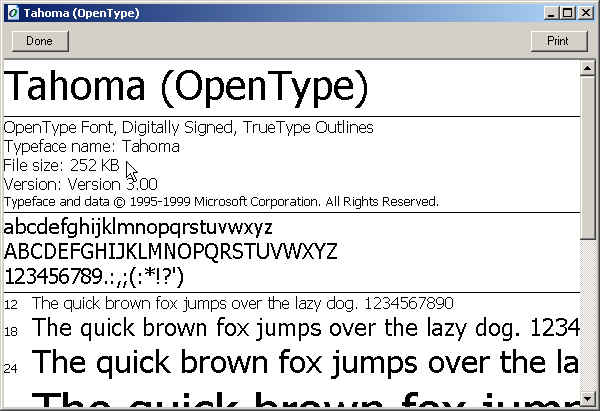
Task: Click 'Typeface name: Tahoma' text
Action: (92, 147)
